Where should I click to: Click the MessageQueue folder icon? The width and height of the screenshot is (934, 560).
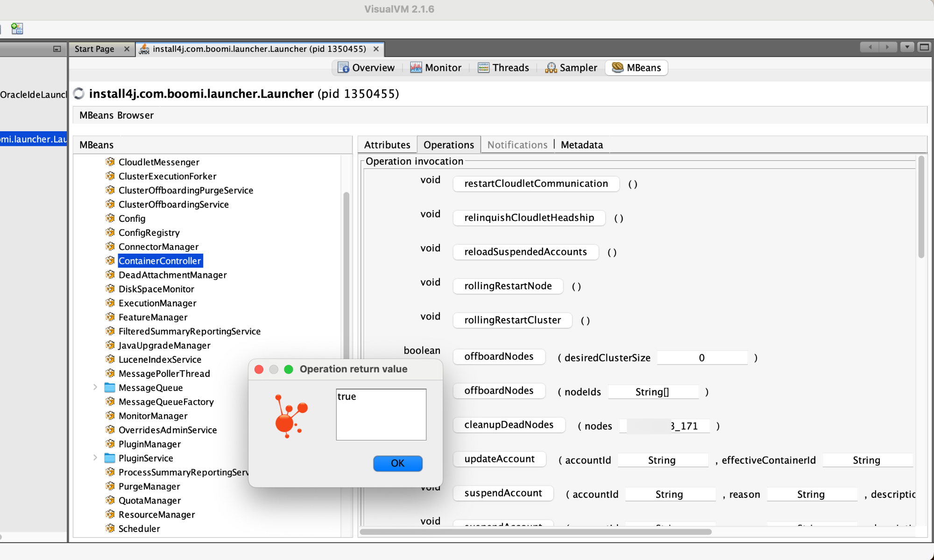click(x=110, y=388)
